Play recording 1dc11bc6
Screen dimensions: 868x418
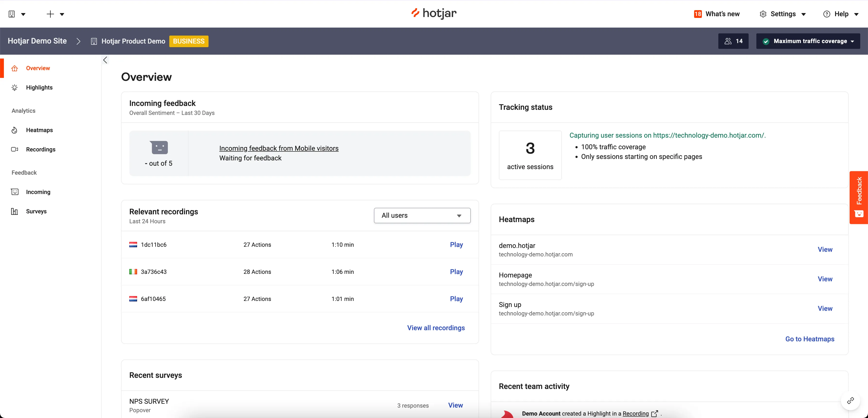click(456, 245)
